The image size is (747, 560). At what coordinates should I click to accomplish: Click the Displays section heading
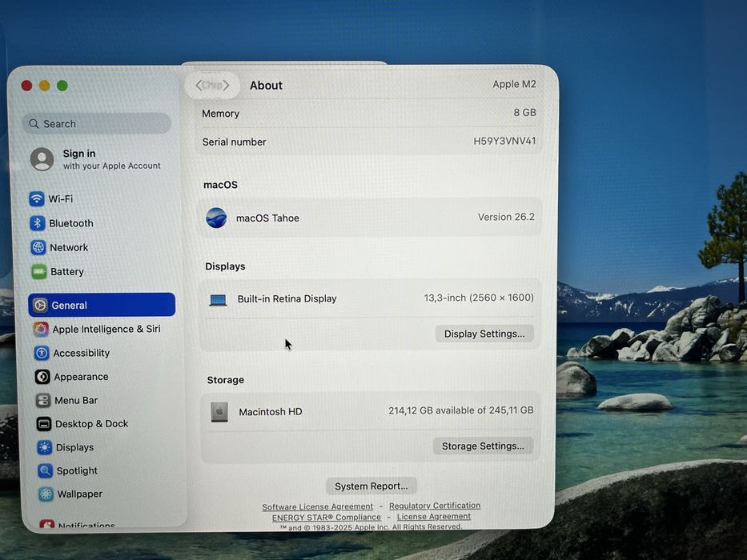[x=225, y=266]
